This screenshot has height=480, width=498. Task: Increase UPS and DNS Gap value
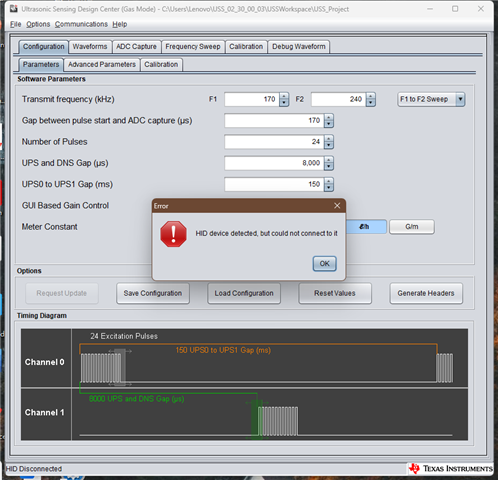(x=329, y=160)
